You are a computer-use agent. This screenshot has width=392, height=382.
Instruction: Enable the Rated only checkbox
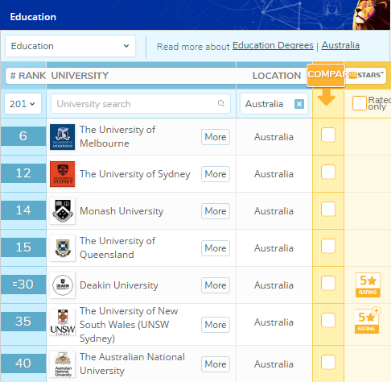tap(359, 103)
